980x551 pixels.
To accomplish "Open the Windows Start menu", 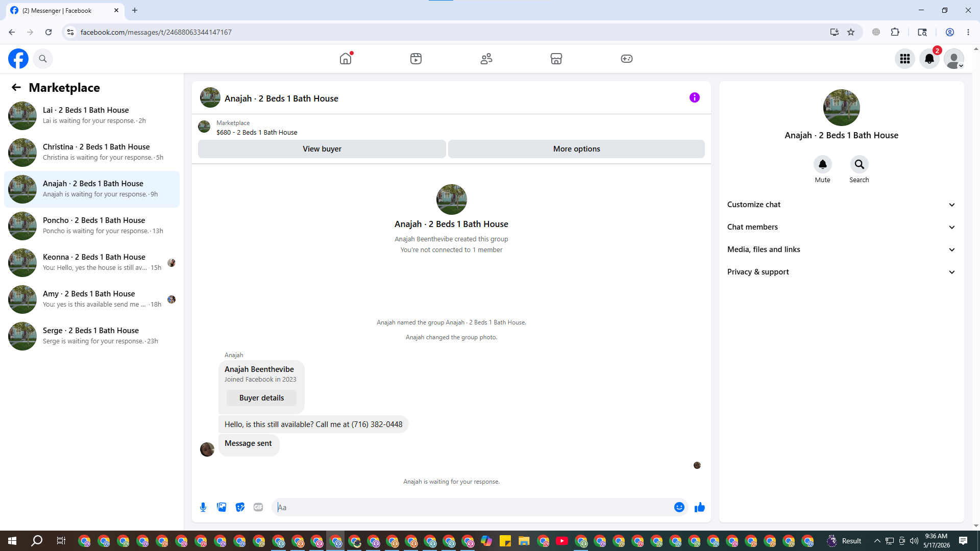I will point(12,541).
